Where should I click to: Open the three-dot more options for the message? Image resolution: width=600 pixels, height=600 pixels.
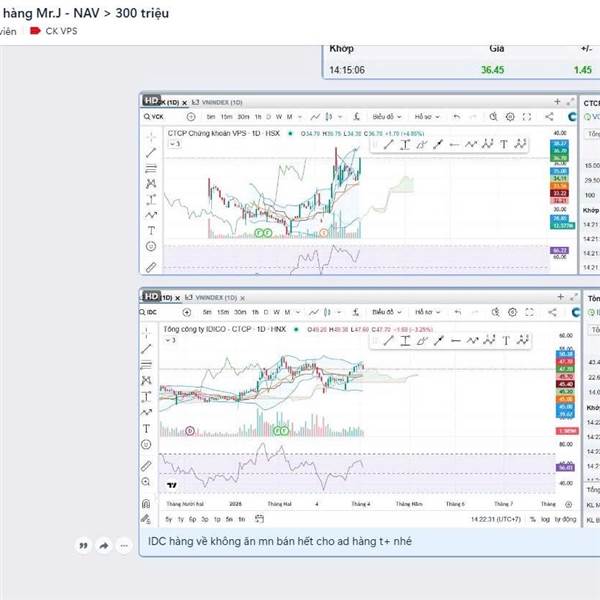pyautogui.click(x=124, y=545)
